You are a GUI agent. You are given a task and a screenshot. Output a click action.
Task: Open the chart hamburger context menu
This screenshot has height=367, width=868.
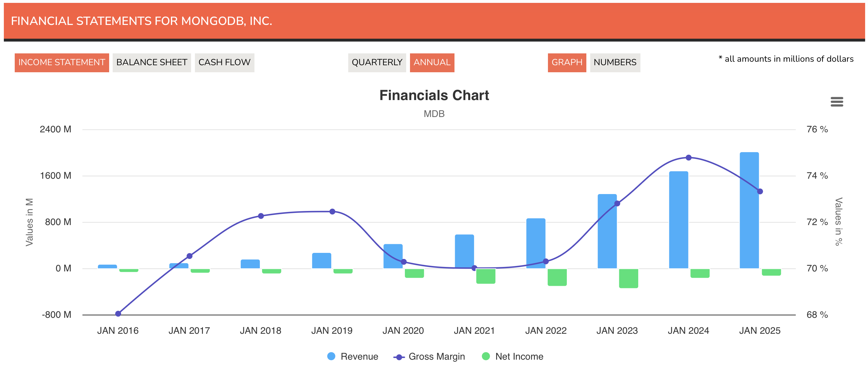(x=836, y=102)
